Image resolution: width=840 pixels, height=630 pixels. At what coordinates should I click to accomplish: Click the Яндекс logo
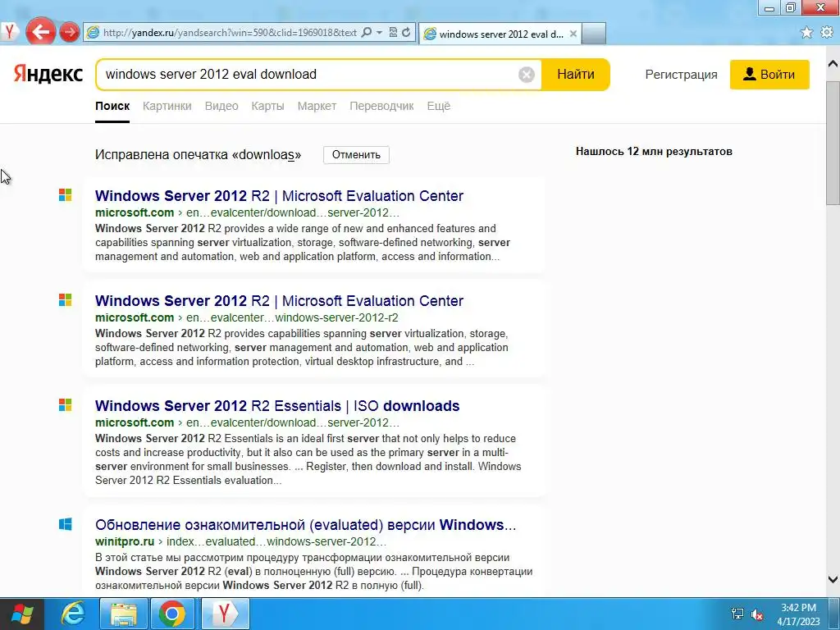(48, 74)
